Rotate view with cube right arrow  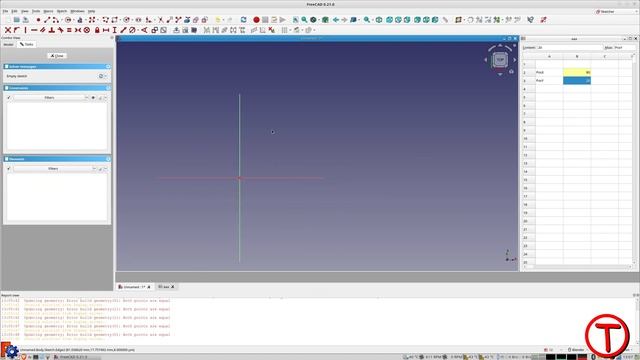(x=515, y=60)
